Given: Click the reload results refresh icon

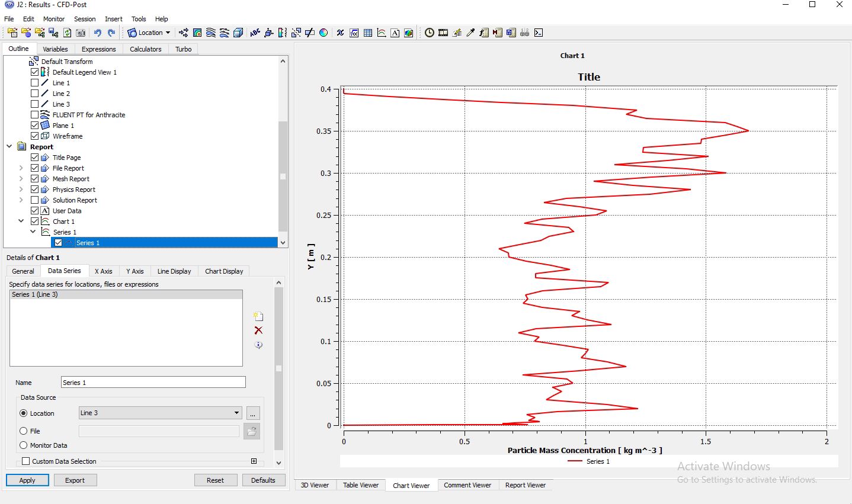Looking at the screenshot, I should tap(67, 33).
